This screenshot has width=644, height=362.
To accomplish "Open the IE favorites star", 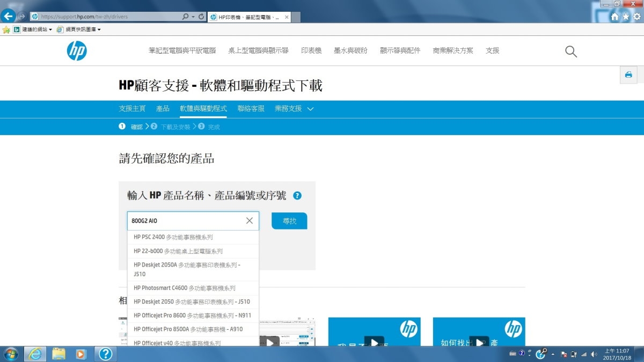I will [x=625, y=17].
